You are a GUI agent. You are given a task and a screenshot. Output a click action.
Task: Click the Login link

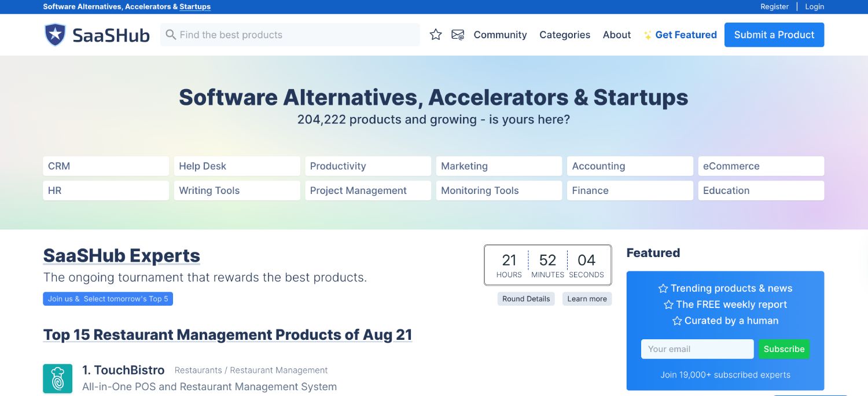pos(814,7)
